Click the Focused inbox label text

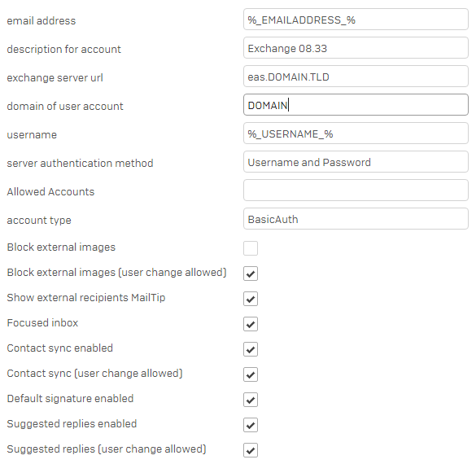42,323
